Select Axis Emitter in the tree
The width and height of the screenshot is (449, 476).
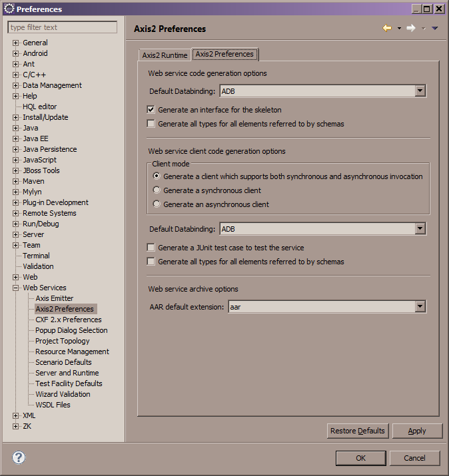55,298
